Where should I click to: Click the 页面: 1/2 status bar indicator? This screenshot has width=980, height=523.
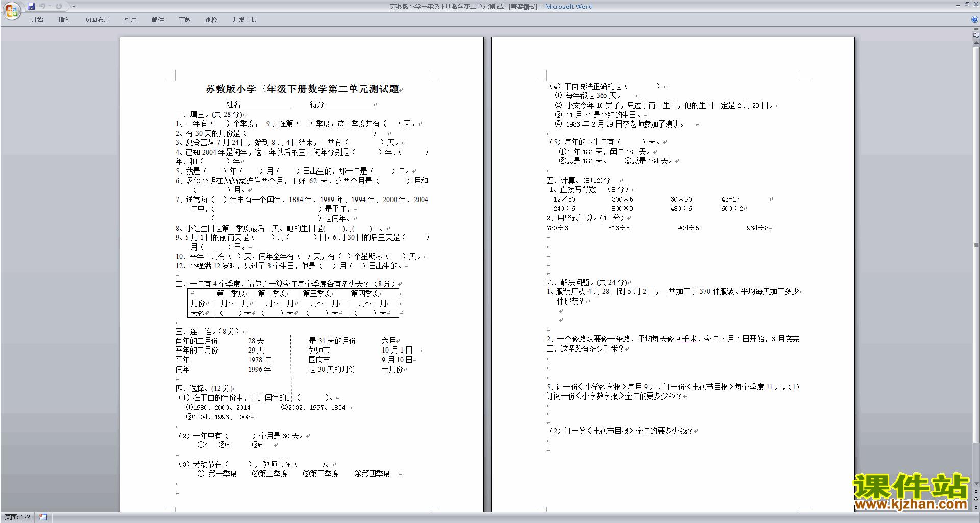pos(17,517)
